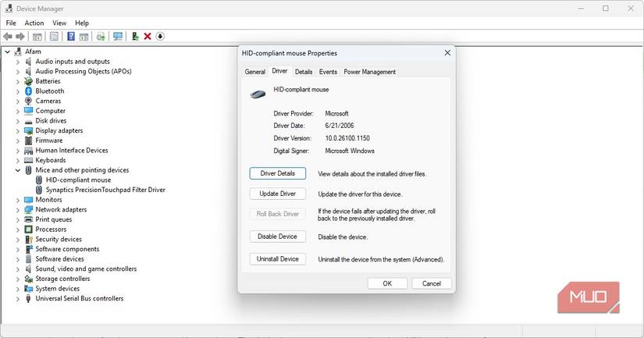Confirm the dialog with OK
644x338 pixels.
[x=387, y=283]
